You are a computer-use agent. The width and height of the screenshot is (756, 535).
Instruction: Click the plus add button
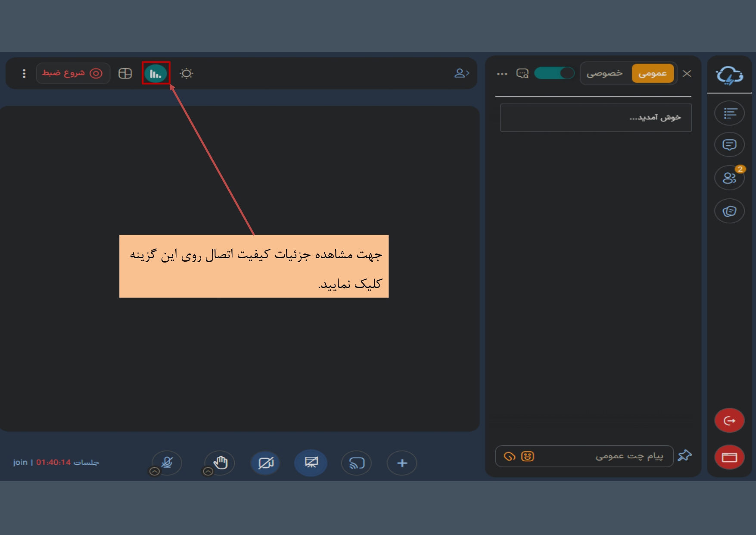tap(401, 463)
